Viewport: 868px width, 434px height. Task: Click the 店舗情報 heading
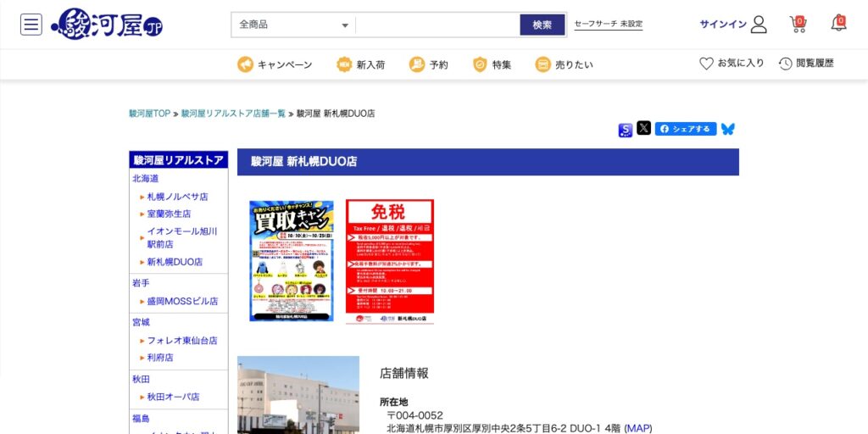click(x=404, y=374)
